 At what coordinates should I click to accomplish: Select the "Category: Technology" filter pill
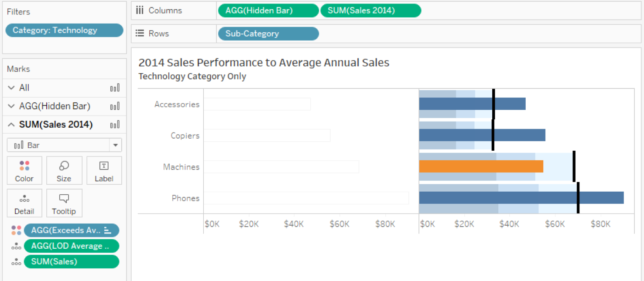pos(64,30)
